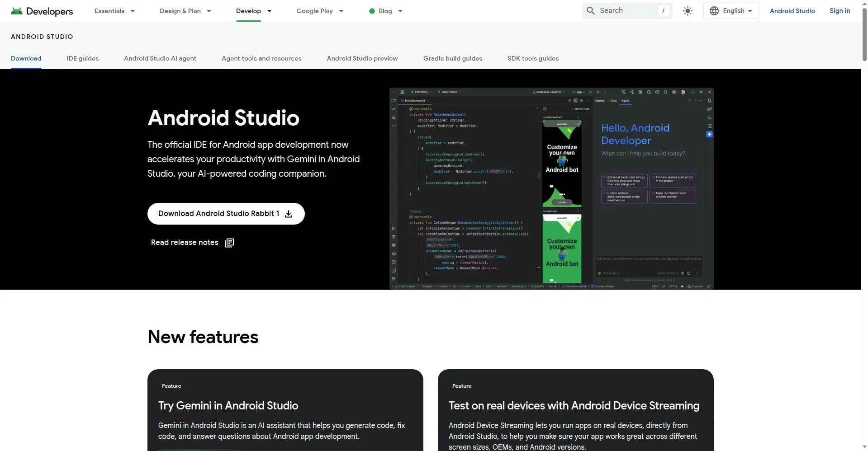Expand the Develop dropdown arrow
Image resolution: width=868 pixels, height=451 pixels.
(x=269, y=11)
